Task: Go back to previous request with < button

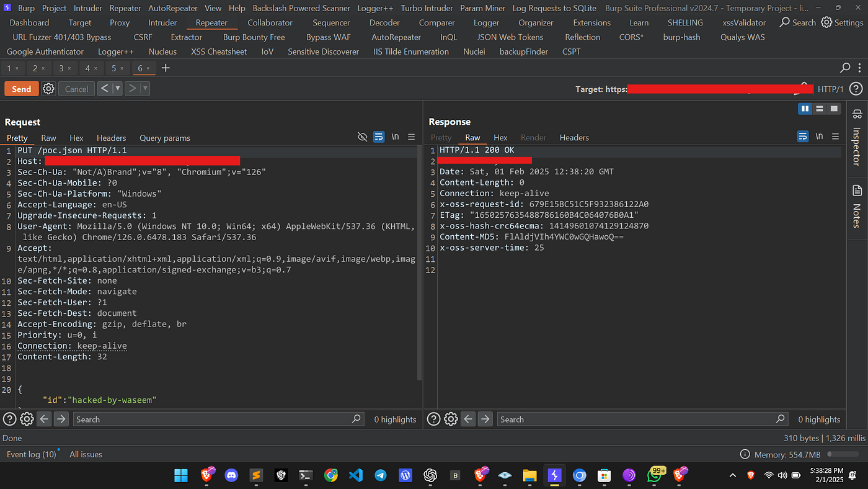Action: pos(105,89)
